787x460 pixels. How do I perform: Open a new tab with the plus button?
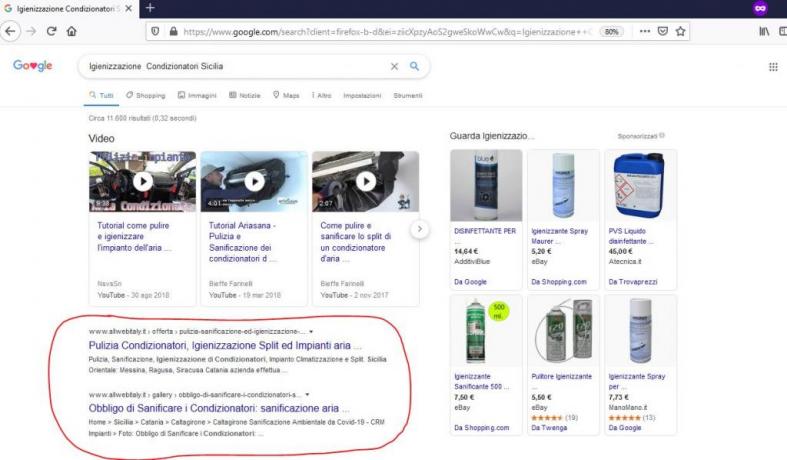coord(150,8)
